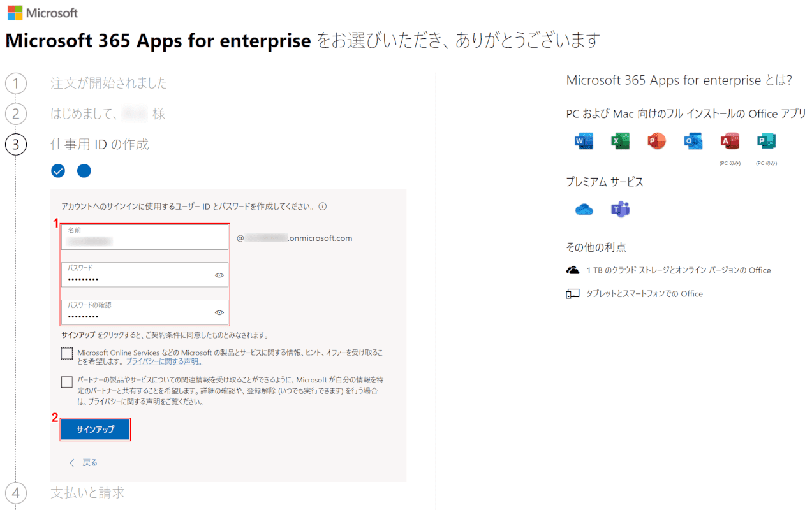Image resolution: width=812 pixels, height=510 pixels.
Task: Click the step 1 circle number
Action: (16, 84)
